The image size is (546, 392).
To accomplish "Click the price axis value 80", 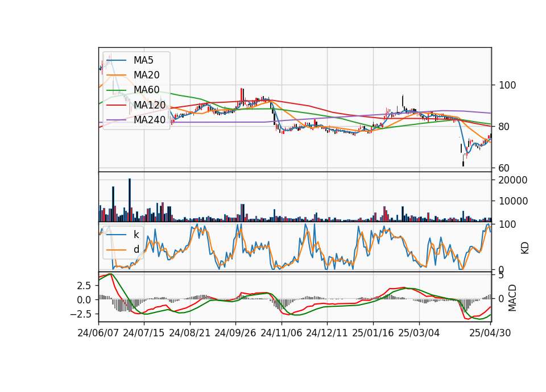I will [504, 127].
